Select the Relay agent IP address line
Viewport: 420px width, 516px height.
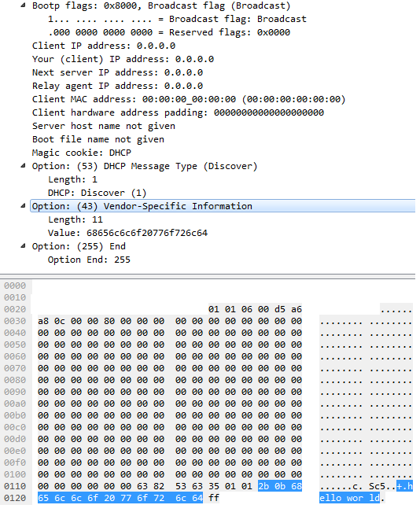click(117, 86)
